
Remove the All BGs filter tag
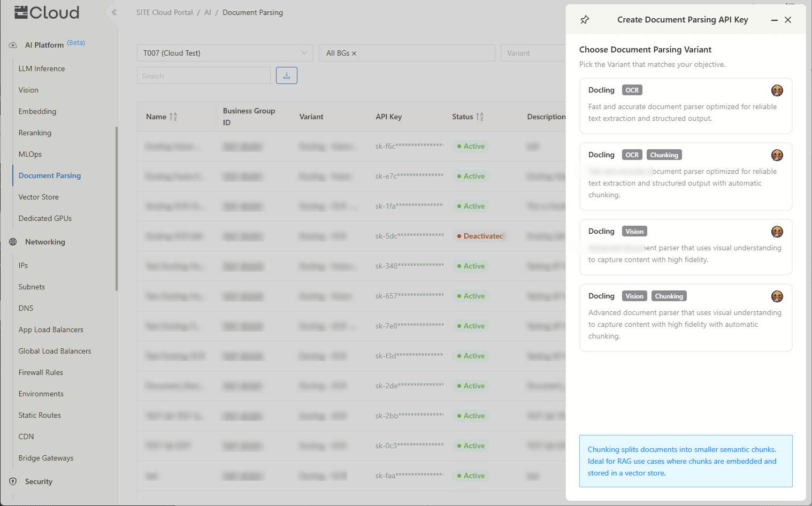354,53
